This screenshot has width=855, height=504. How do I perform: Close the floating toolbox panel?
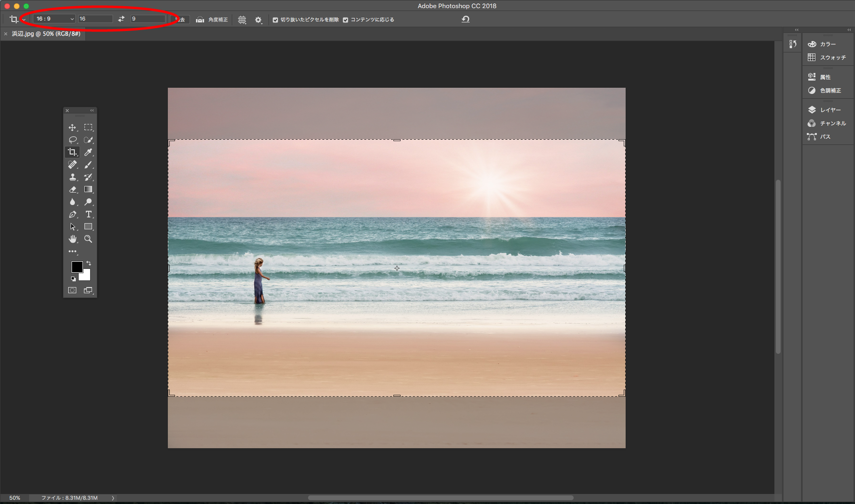(67, 111)
